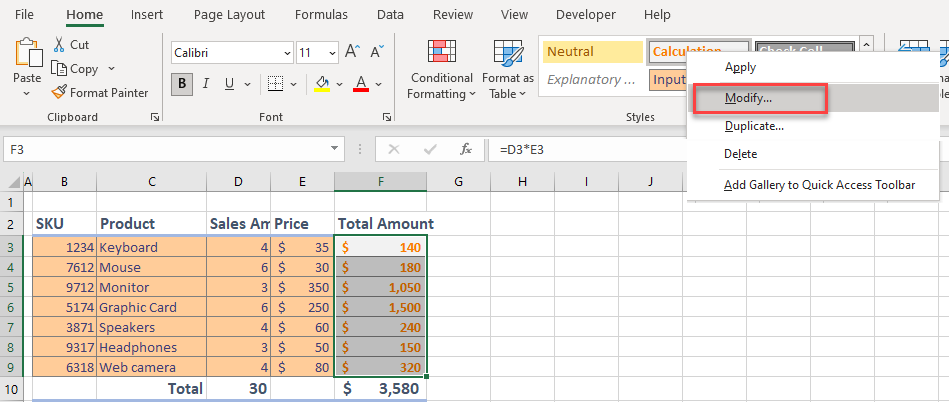Image resolution: width=949 pixels, height=402 pixels.
Task: Select Modify... in the context menu
Action: [748, 98]
